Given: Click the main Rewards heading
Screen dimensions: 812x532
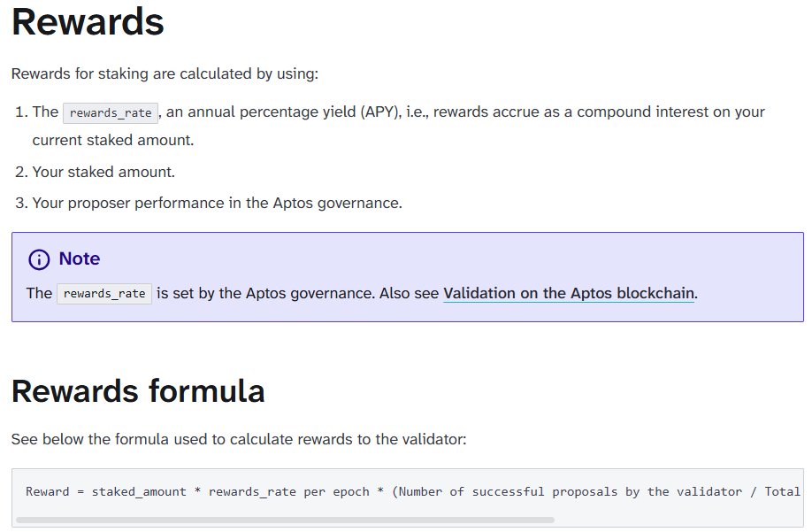Looking at the screenshot, I should point(88,21).
